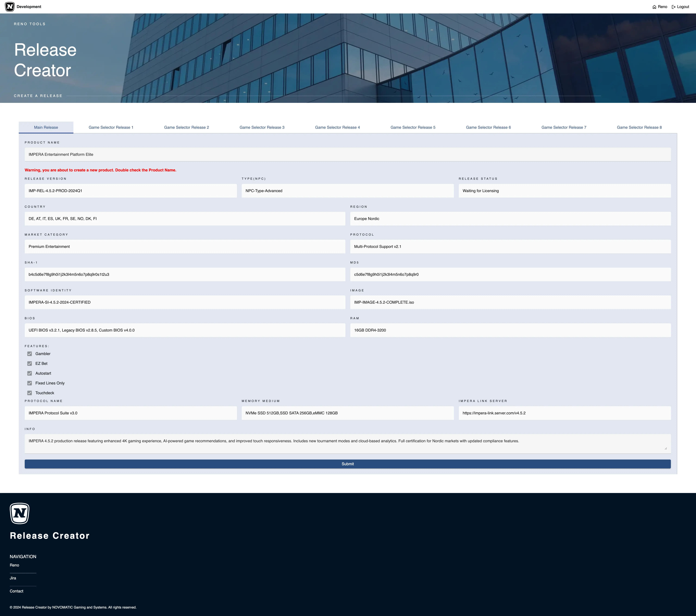Disable the Gambler feature checkbox
696x616 pixels.
coord(30,354)
